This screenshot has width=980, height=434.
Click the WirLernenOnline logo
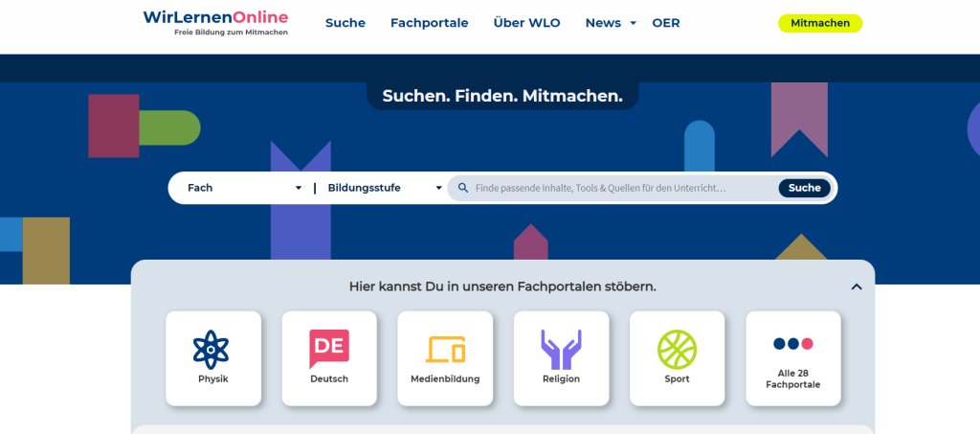tap(215, 22)
